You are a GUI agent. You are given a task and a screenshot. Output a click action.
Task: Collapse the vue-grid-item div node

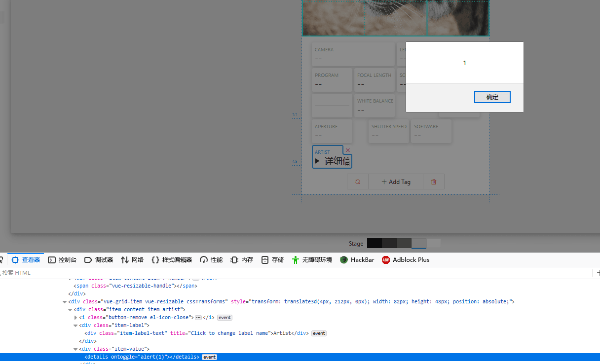coord(65,302)
